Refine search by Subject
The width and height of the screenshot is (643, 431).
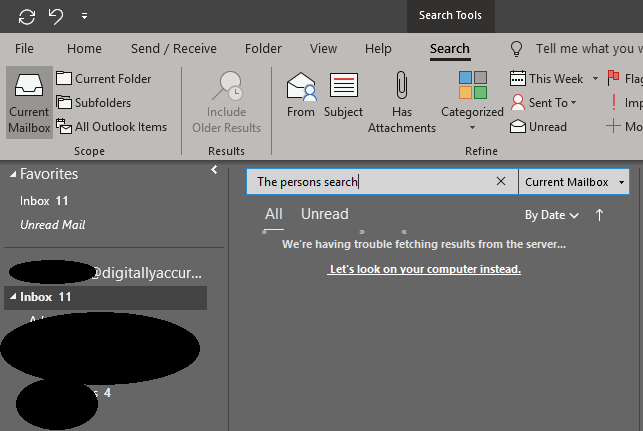point(343,95)
